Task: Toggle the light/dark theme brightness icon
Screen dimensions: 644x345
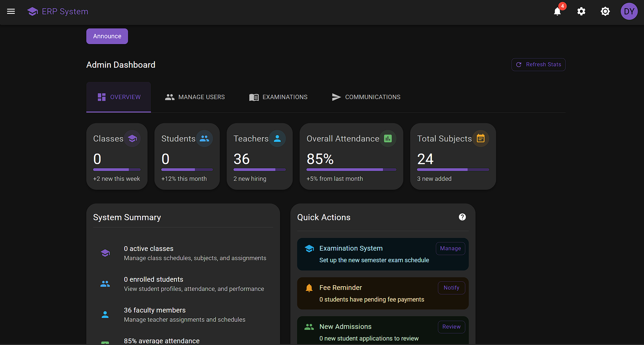Action: [605, 11]
